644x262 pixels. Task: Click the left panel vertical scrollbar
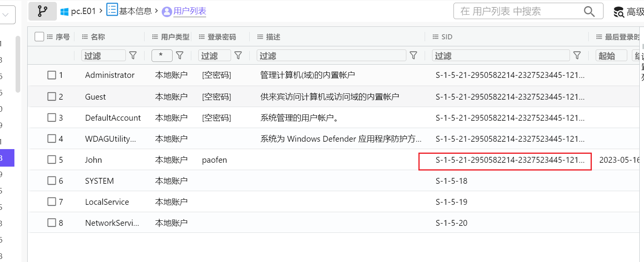pos(18,64)
